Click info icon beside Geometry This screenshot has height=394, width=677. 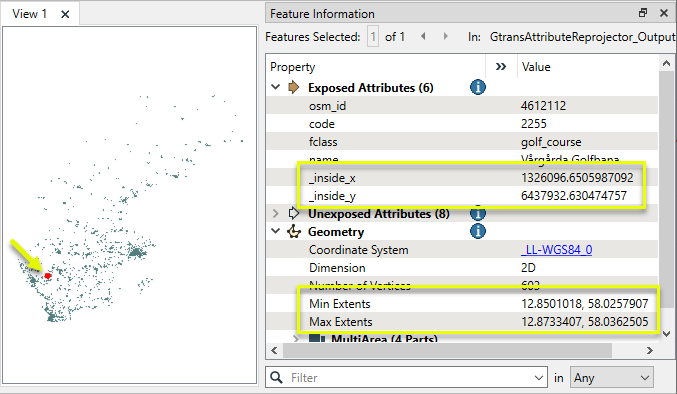tap(478, 232)
